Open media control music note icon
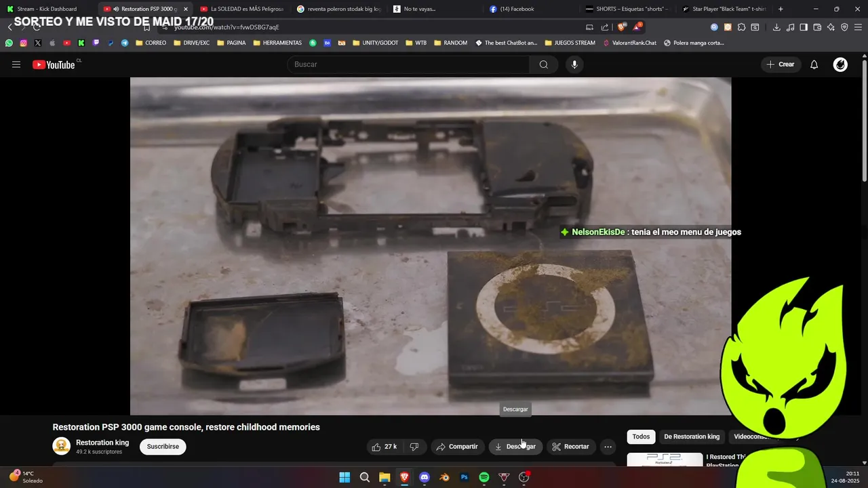The height and width of the screenshot is (488, 868). coord(790,27)
